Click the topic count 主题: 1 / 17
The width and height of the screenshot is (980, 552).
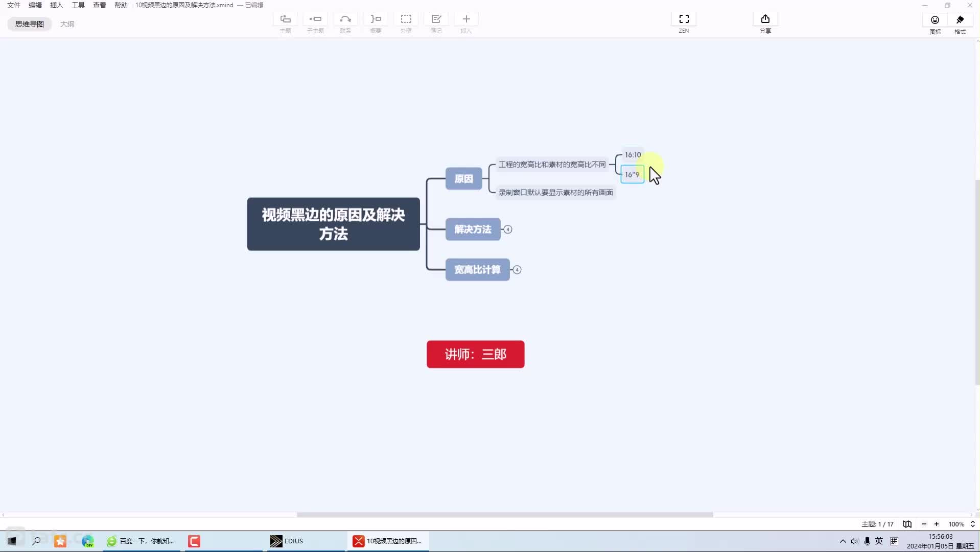877,524
